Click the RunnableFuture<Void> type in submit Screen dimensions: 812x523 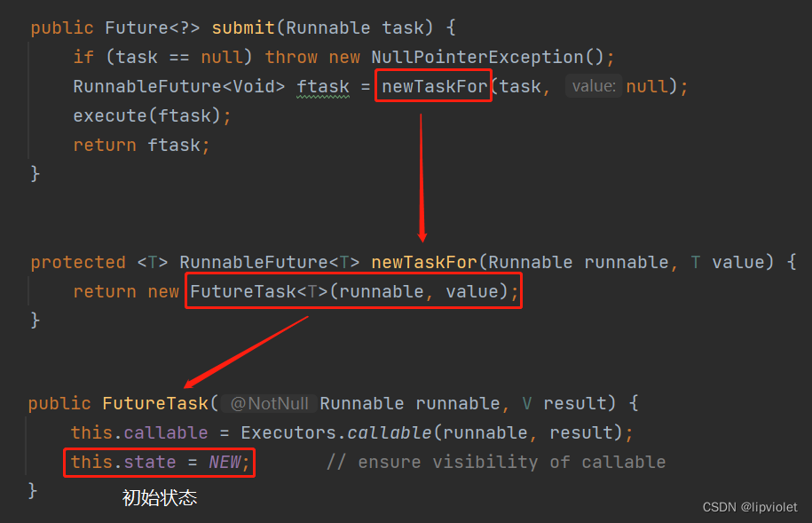click(179, 86)
